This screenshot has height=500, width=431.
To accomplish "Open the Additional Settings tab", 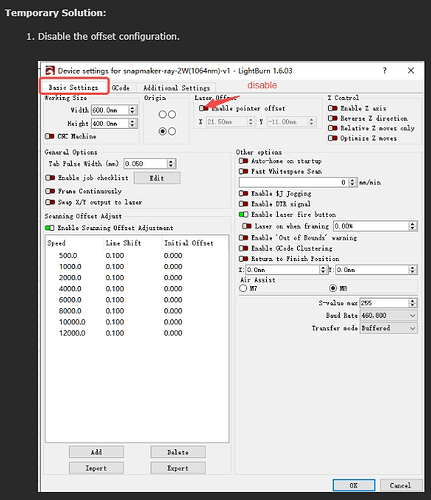I will (x=176, y=88).
